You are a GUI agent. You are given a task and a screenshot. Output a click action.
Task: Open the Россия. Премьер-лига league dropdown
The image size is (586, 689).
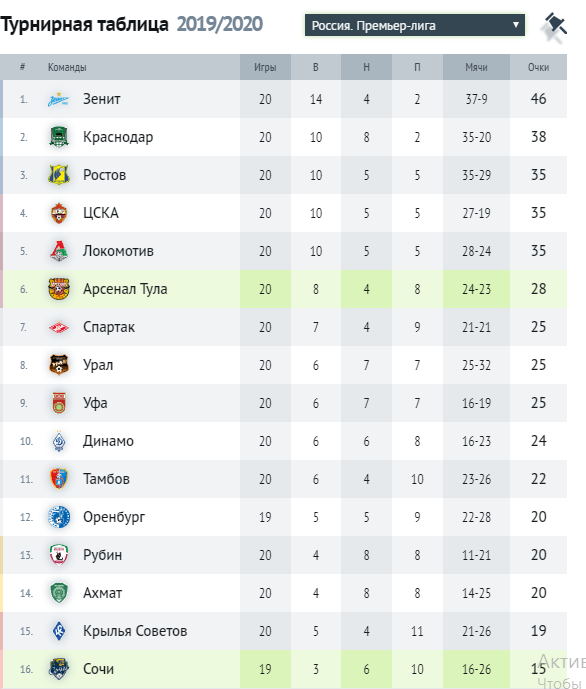click(415, 25)
